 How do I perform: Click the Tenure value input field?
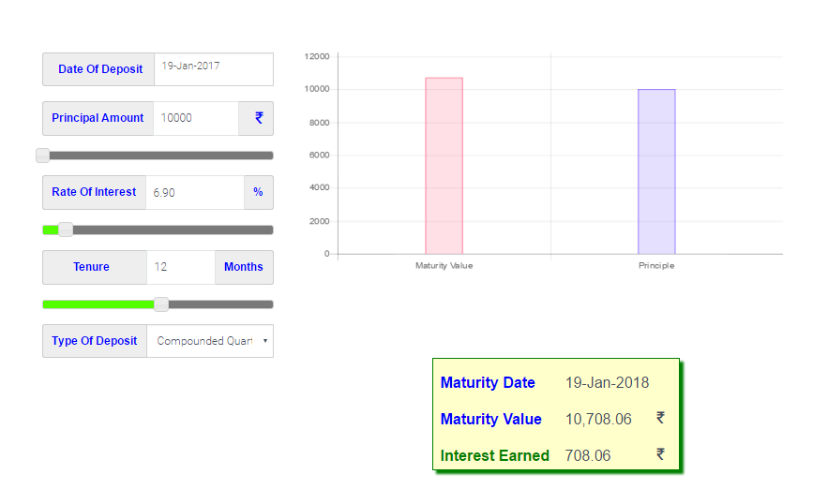[180, 267]
